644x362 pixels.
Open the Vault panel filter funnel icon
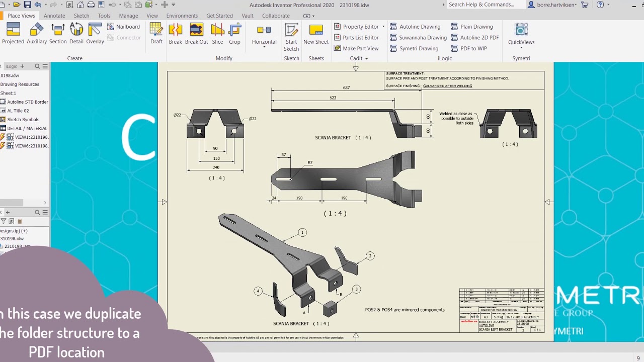pyautogui.click(x=4, y=221)
